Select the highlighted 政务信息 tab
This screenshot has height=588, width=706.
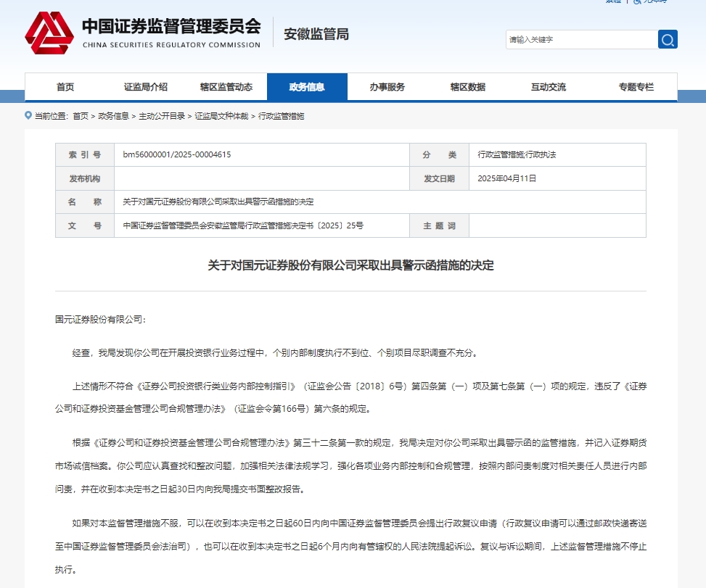pyautogui.click(x=307, y=87)
